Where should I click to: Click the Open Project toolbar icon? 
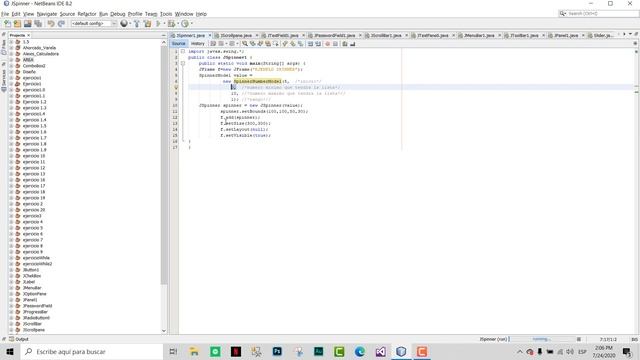click(28, 24)
